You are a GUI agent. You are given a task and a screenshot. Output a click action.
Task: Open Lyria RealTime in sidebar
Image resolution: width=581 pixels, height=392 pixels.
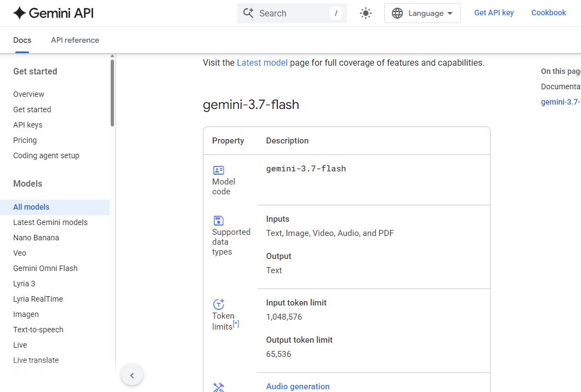[38, 299]
